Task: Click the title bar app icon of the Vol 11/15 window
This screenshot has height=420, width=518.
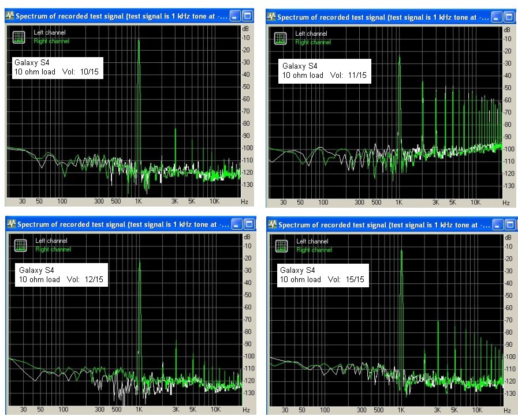Action: (271, 17)
